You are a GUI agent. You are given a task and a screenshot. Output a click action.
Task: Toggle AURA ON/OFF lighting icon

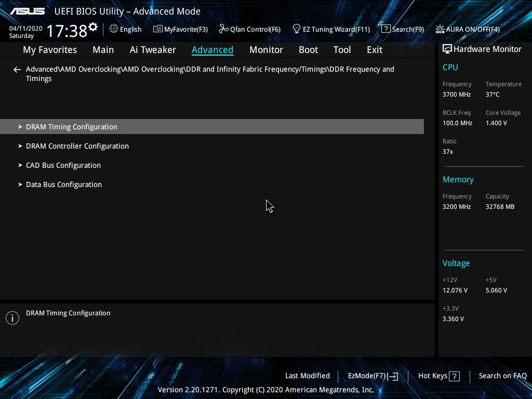(440, 29)
